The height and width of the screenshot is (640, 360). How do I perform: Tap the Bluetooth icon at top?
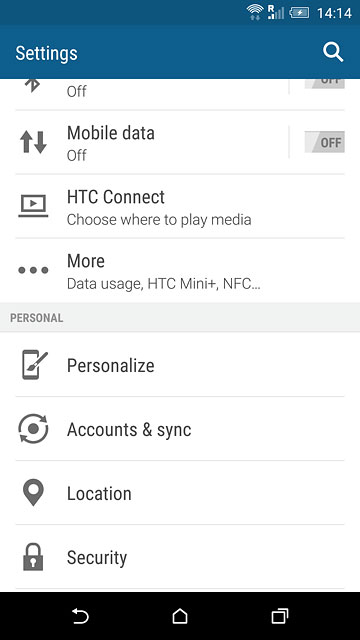pos(32,85)
